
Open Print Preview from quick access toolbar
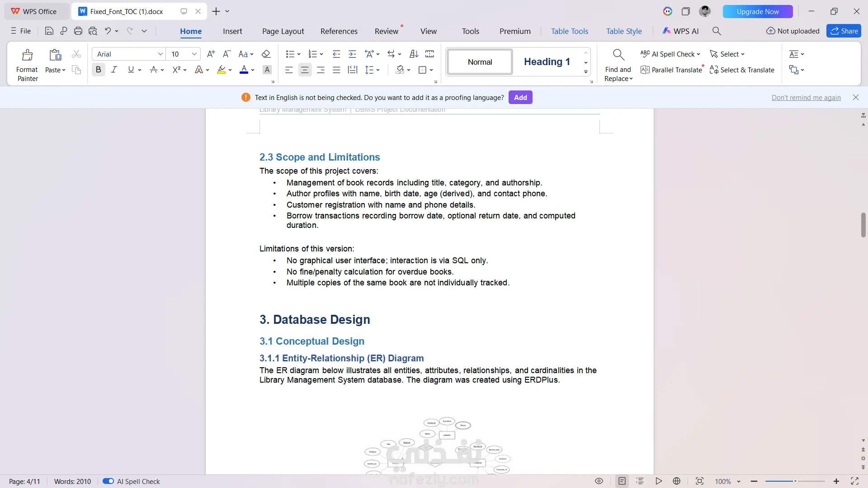tap(93, 31)
